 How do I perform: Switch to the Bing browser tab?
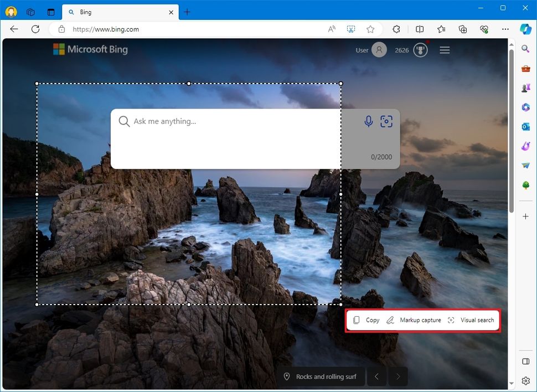[111, 12]
